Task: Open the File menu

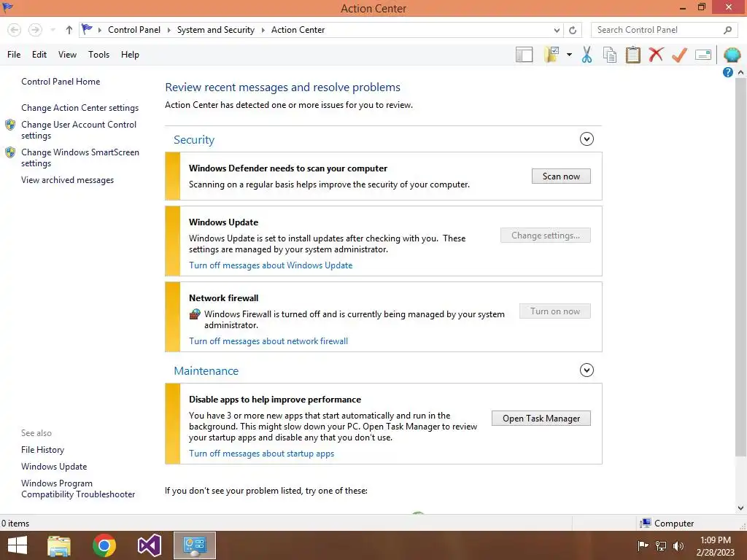Action: point(14,55)
